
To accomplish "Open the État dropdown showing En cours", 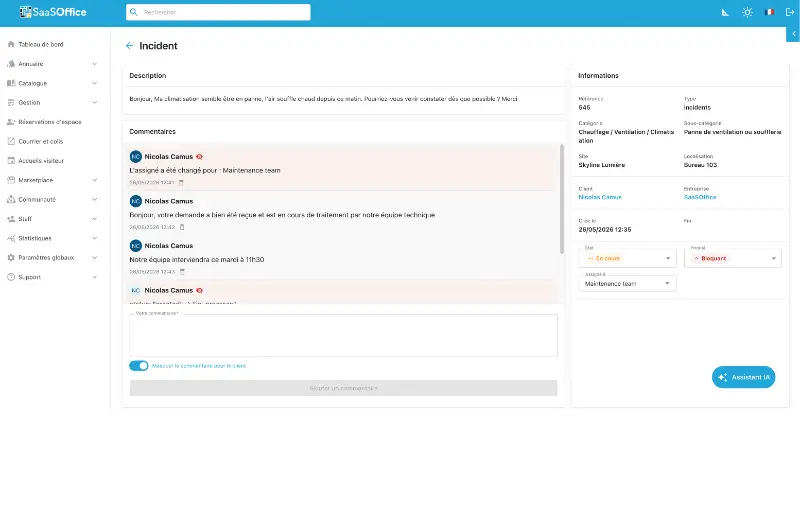I will [x=627, y=258].
